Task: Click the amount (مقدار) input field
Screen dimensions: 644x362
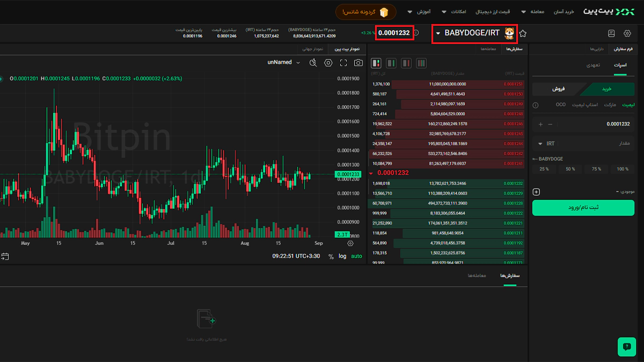Action: (583, 144)
